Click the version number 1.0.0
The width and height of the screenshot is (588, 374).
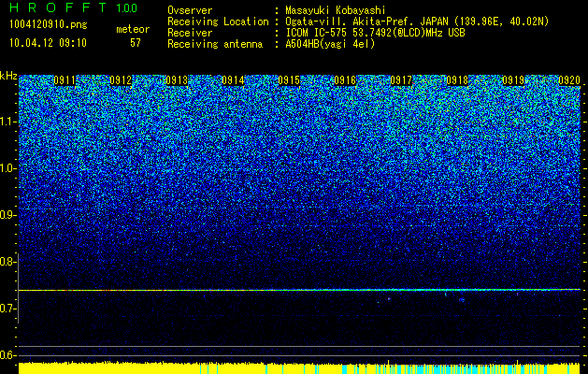pos(126,7)
